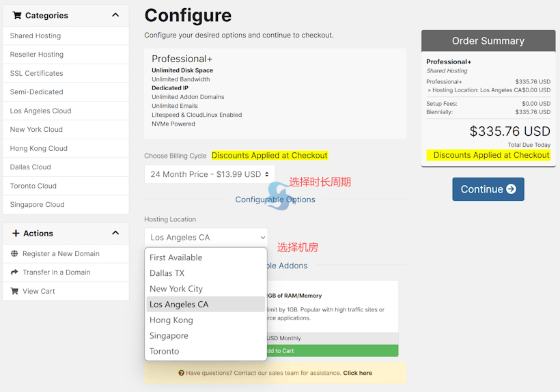Screen dimensions: 560x392
Task: Pick Toronto from the dropdown options
Action: (165, 352)
